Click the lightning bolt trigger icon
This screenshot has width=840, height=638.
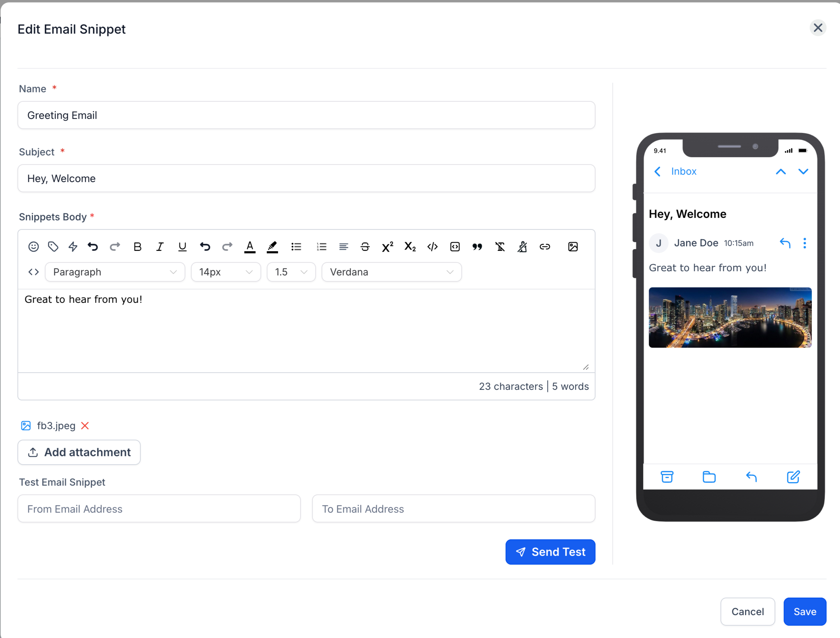pos(73,247)
